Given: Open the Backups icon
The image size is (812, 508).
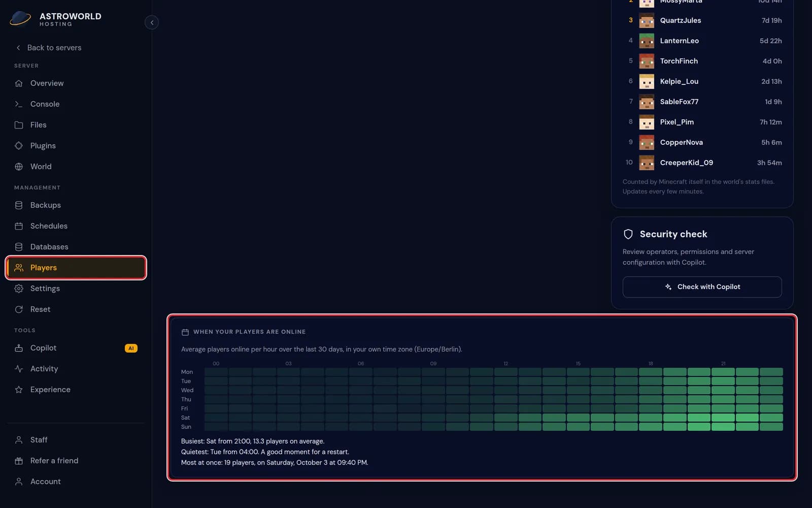Looking at the screenshot, I should point(19,205).
